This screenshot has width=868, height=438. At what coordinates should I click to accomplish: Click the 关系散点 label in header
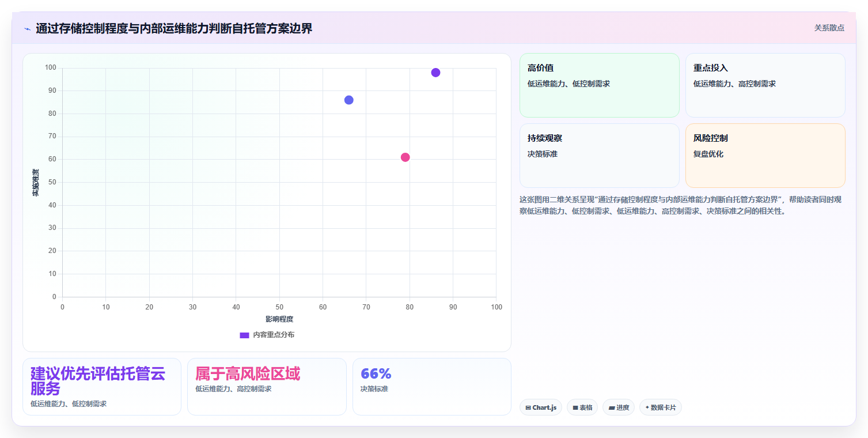click(829, 28)
